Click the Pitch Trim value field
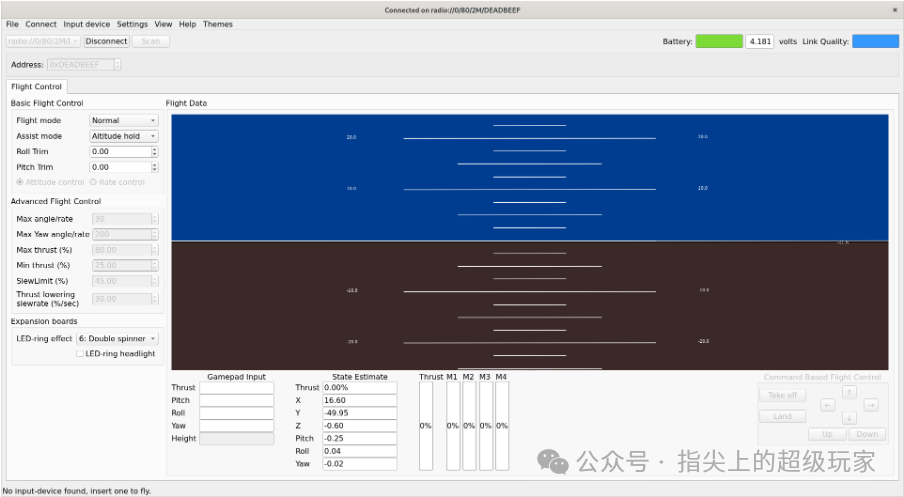Image resolution: width=904 pixels, height=497 pixels. tap(119, 168)
